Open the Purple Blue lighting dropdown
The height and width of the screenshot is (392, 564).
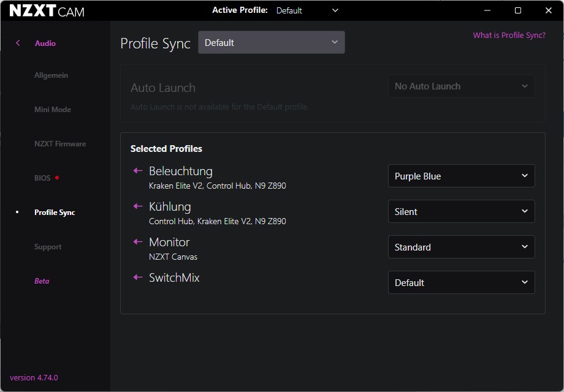tap(461, 176)
